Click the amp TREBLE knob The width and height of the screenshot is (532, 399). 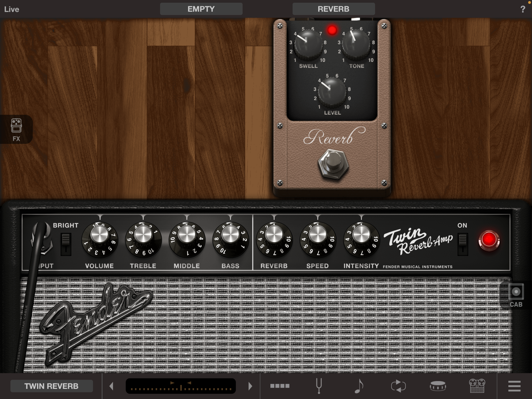(143, 240)
